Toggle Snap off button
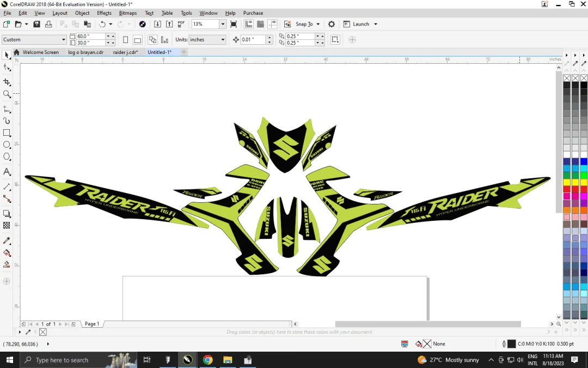The width and height of the screenshot is (588, 368). [x=287, y=24]
